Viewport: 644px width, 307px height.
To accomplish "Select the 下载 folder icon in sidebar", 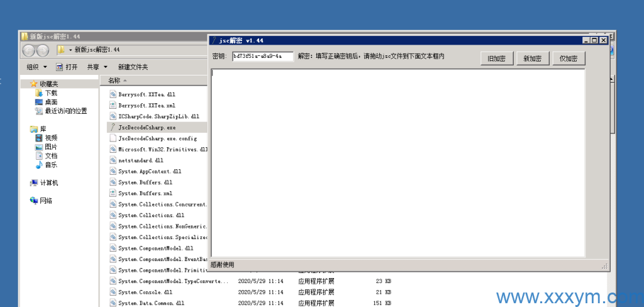I will [40, 93].
